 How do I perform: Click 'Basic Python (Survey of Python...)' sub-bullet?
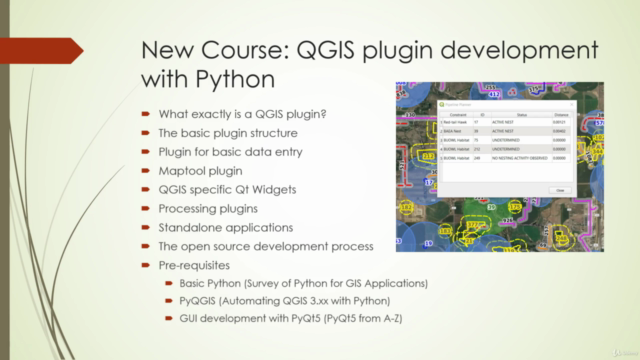tap(304, 283)
